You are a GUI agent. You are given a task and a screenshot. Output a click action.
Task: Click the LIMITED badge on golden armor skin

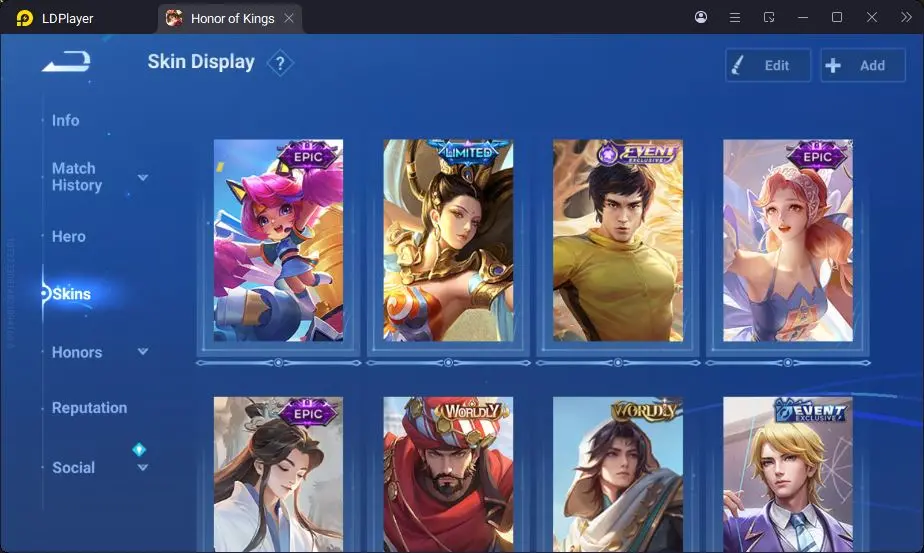(468, 152)
